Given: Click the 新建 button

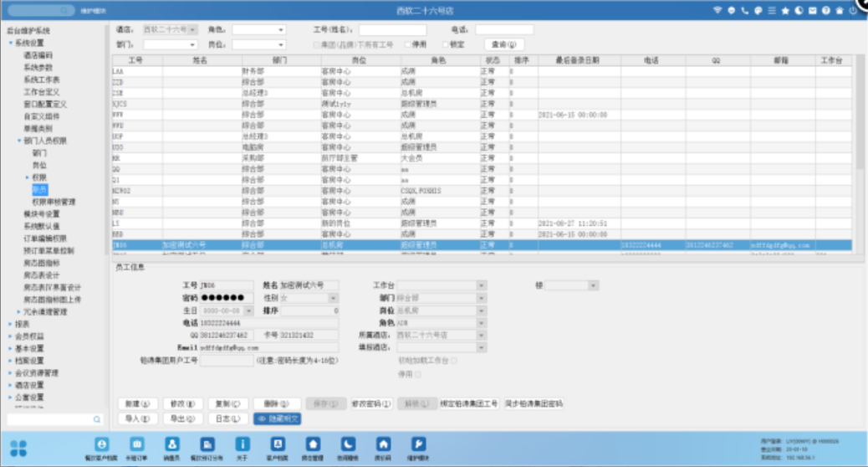Looking at the screenshot, I should (135, 403).
